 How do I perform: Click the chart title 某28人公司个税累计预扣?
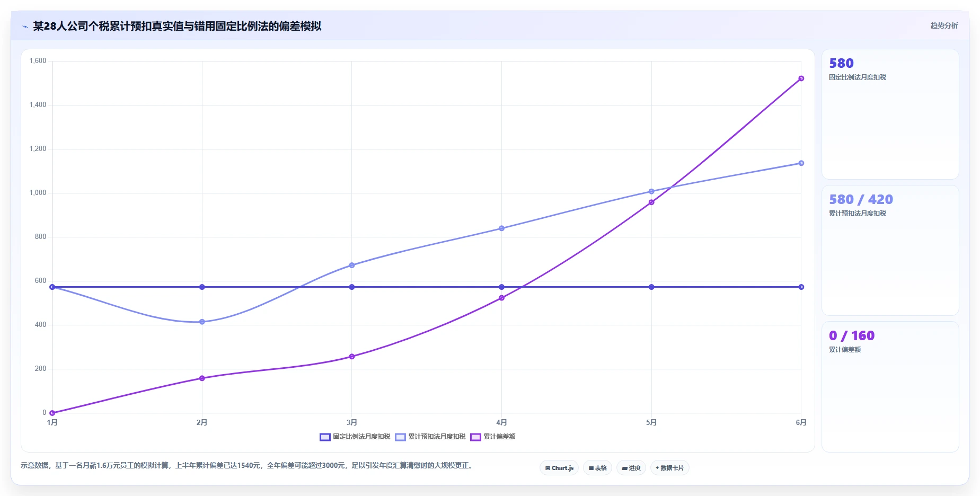pyautogui.click(x=177, y=26)
